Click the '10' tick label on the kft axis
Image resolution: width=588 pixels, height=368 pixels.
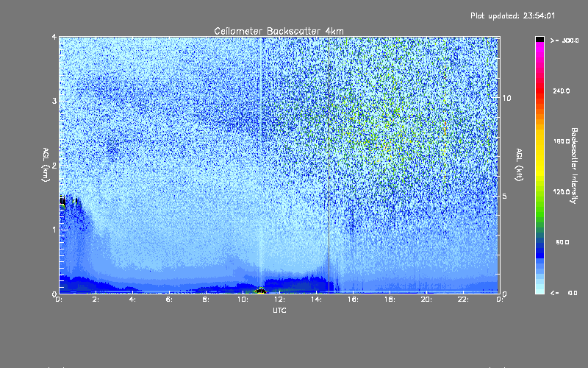coord(506,98)
